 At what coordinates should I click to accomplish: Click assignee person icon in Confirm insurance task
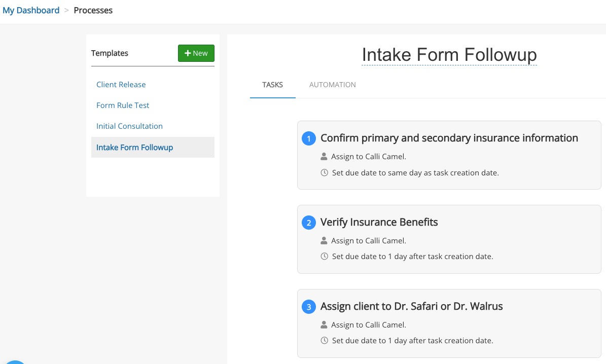coord(325,157)
